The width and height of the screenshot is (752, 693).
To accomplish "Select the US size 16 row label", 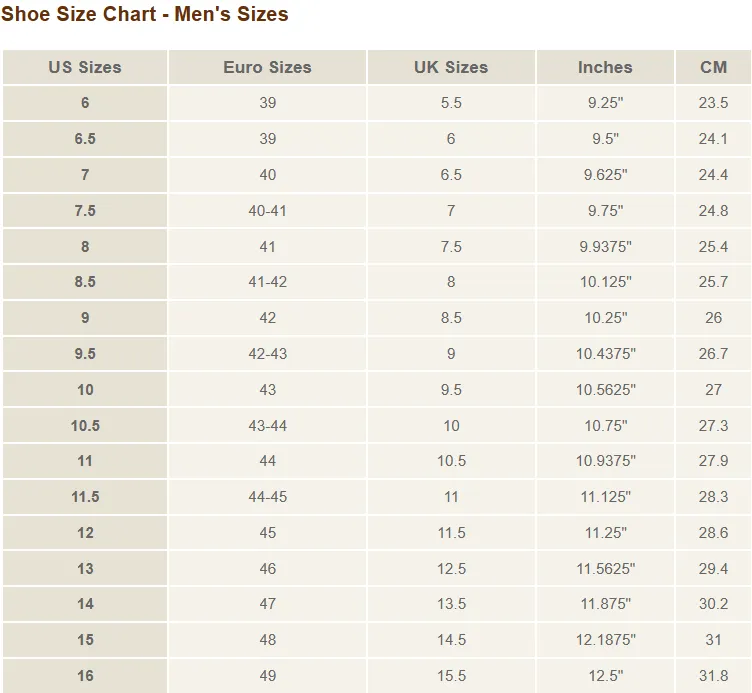I will [x=85, y=675].
